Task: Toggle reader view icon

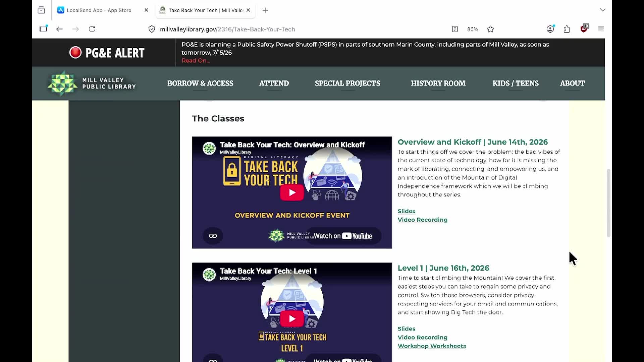Action: coord(455,29)
